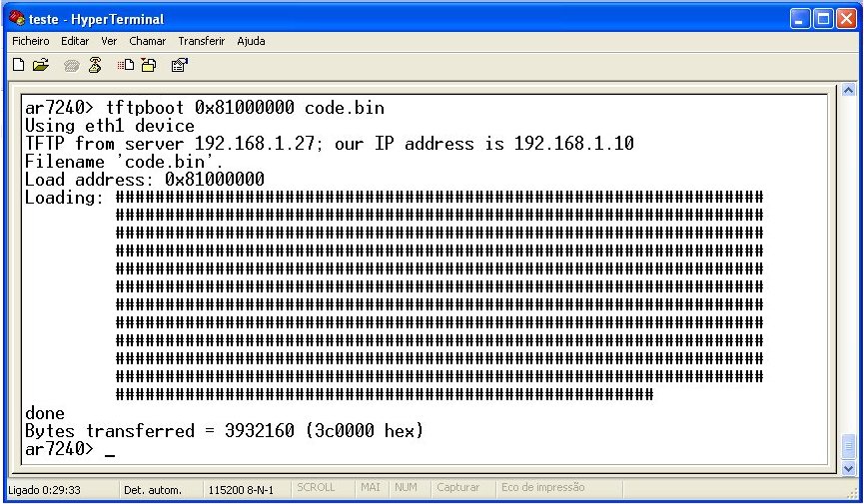864x504 pixels.
Task: Click the scroll down arrow of terminal
Action: (x=848, y=467)
